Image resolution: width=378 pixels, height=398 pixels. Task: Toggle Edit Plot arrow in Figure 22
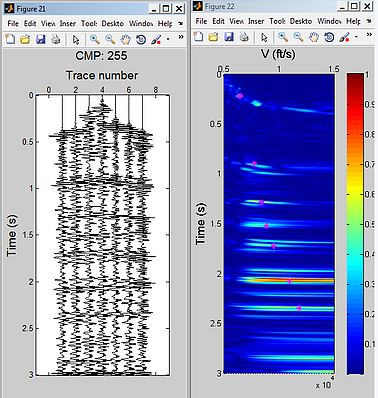[x=264, y=37]
